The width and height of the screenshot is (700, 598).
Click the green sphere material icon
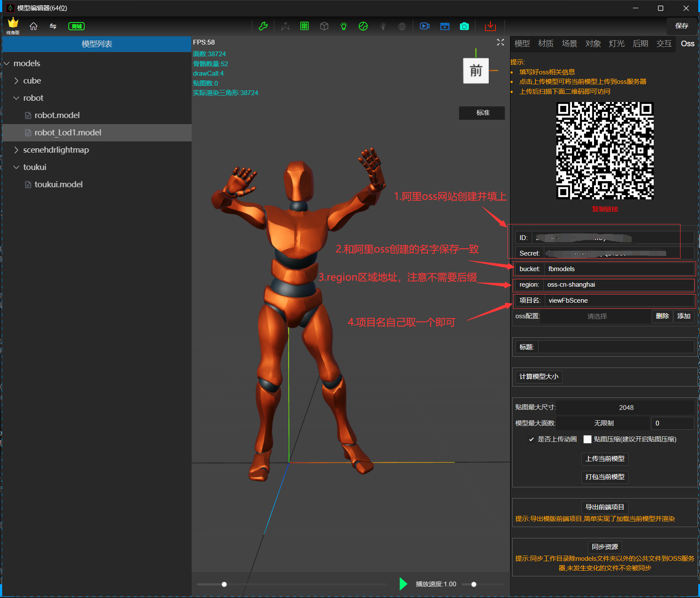[363, 26]
